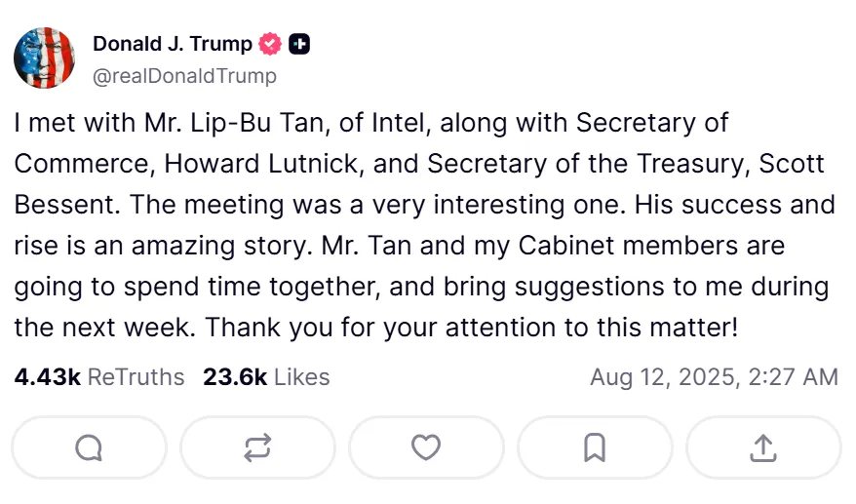
Task: View the 4.43k ReTruths list
Action: pyautogui.click(x=99, y=377)
